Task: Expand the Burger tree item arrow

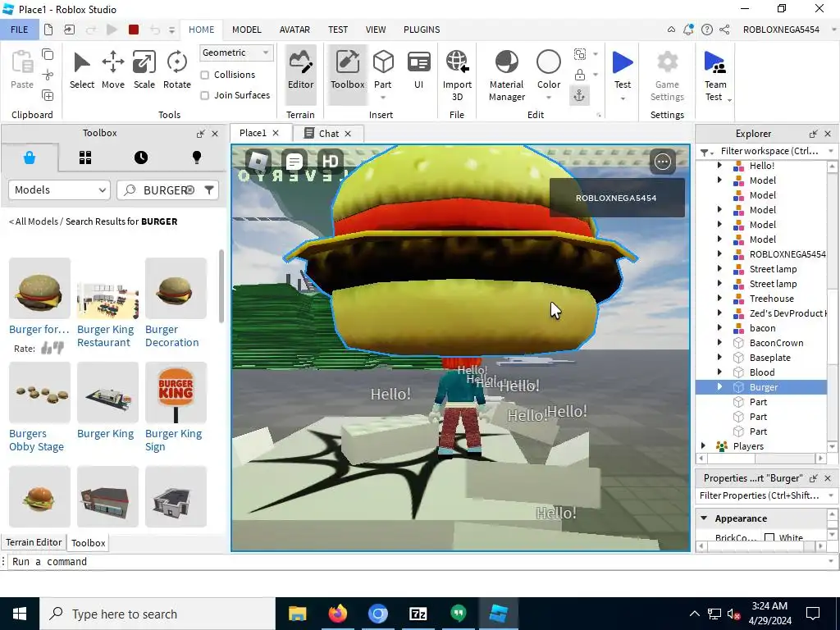Action: (719, 387)
